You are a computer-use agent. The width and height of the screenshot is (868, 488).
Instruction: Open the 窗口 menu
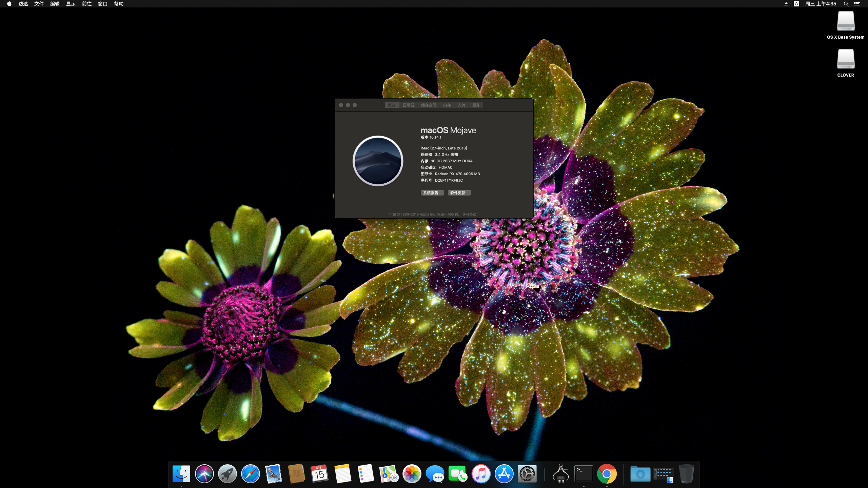tap(103, 4)
